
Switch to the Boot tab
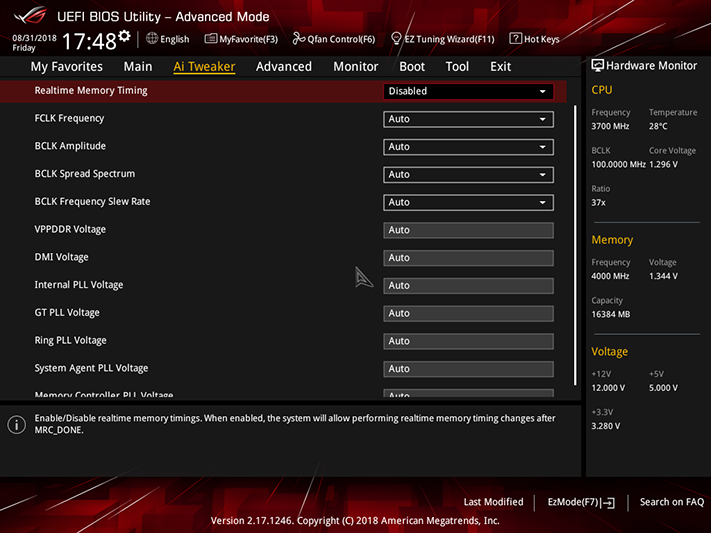click(x=412, y=67)
